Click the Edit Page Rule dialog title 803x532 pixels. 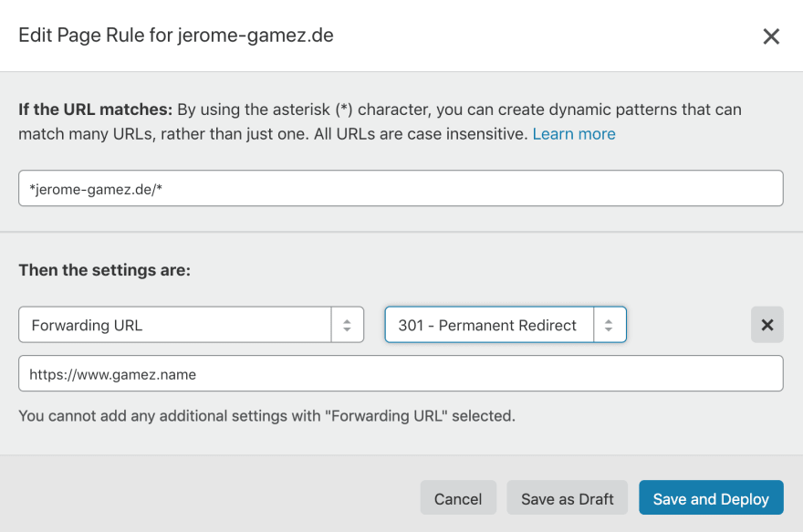[175, 36]
